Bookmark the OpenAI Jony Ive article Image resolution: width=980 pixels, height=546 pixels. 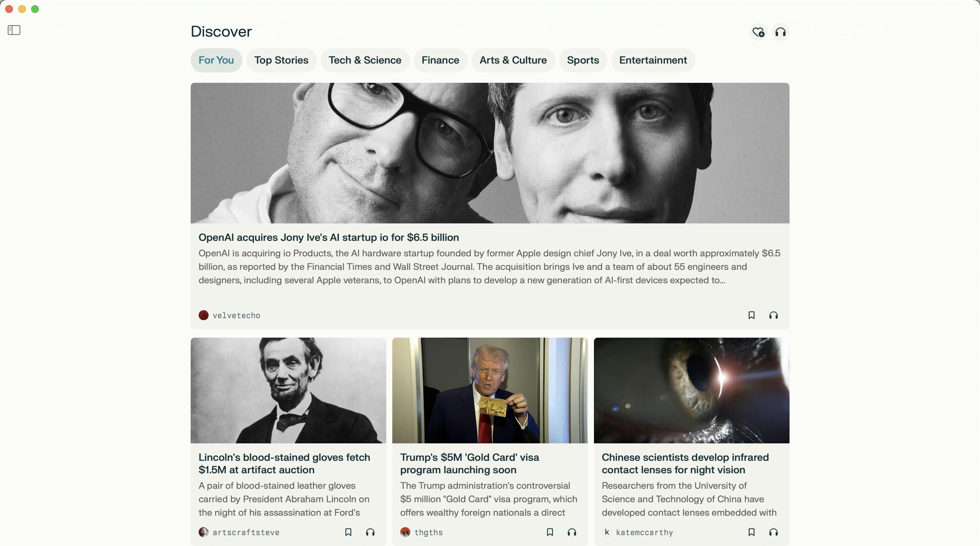click(x=751, y=315)
